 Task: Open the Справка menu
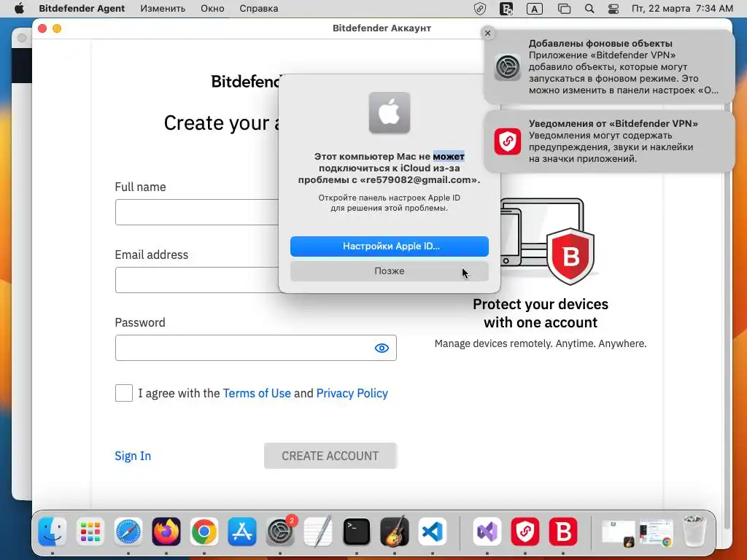(259, 9)
